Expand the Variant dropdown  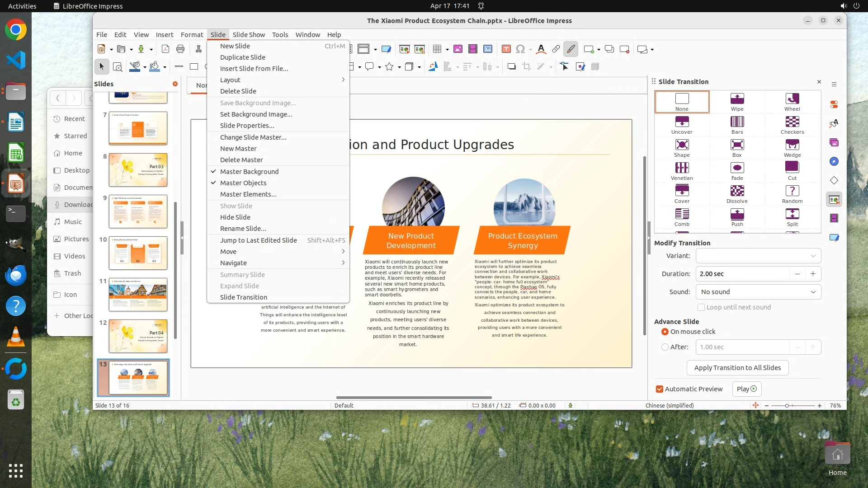[x=758, y=256]
